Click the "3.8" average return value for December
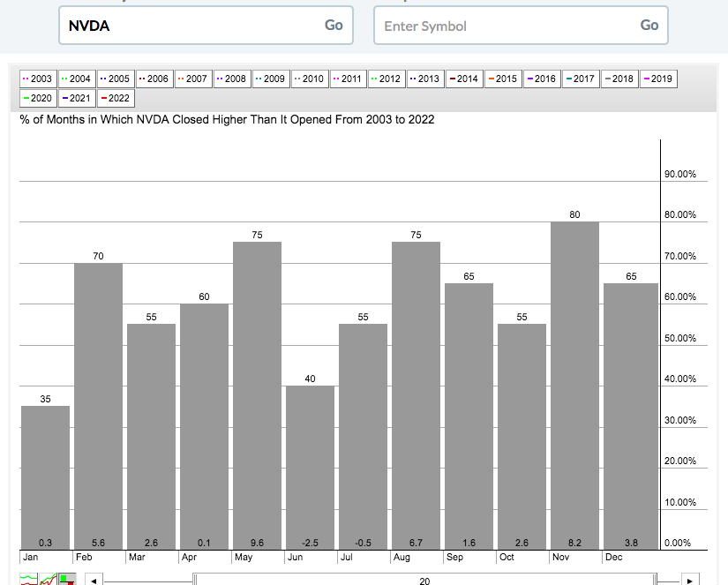This screenshot has height=585, width=728. [x=632, y=543]
